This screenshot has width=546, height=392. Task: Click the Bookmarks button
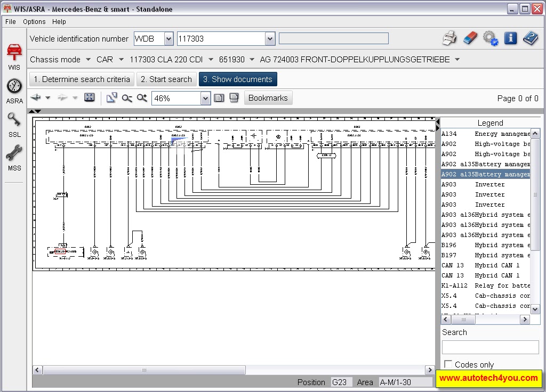click(x=268, y=98)
